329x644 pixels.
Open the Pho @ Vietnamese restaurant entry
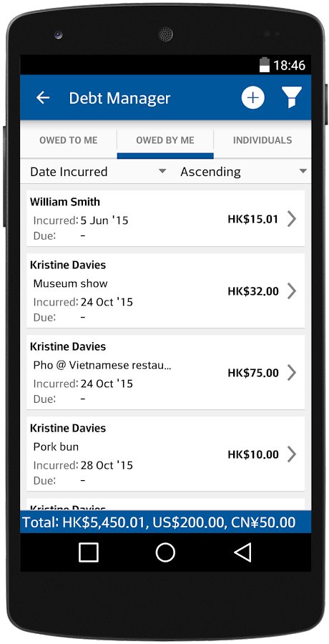pyautogui.click(x=165, y=373)
